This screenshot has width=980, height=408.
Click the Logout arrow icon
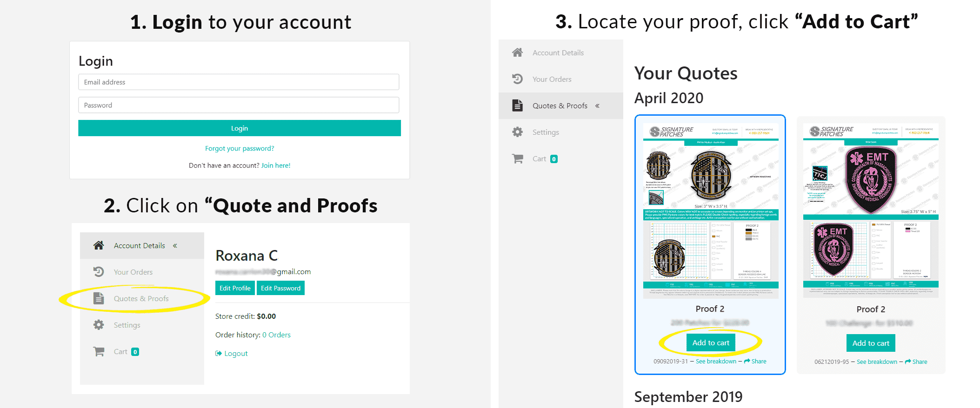[219, 353]
